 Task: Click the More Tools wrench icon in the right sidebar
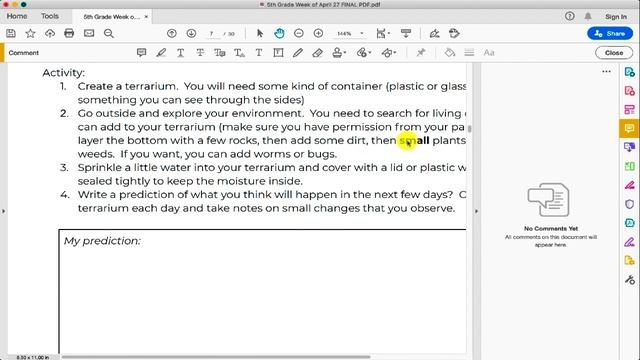tap(629, 280)
